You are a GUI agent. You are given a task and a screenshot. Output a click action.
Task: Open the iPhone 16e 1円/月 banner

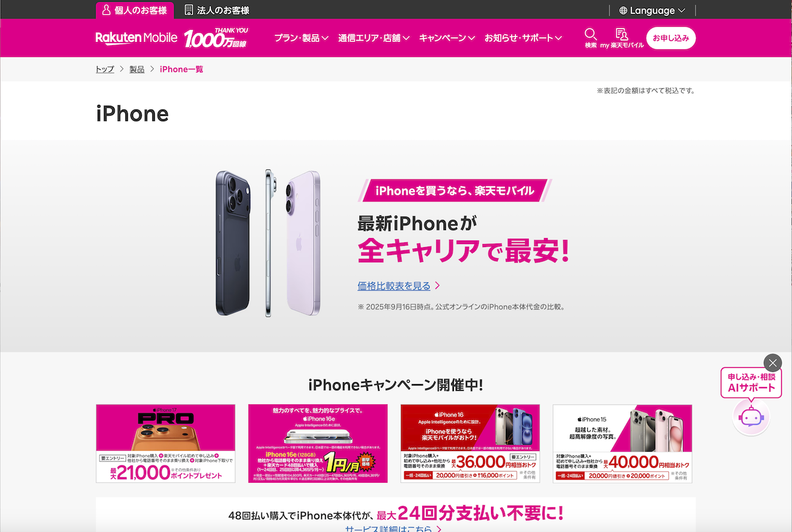318,444
